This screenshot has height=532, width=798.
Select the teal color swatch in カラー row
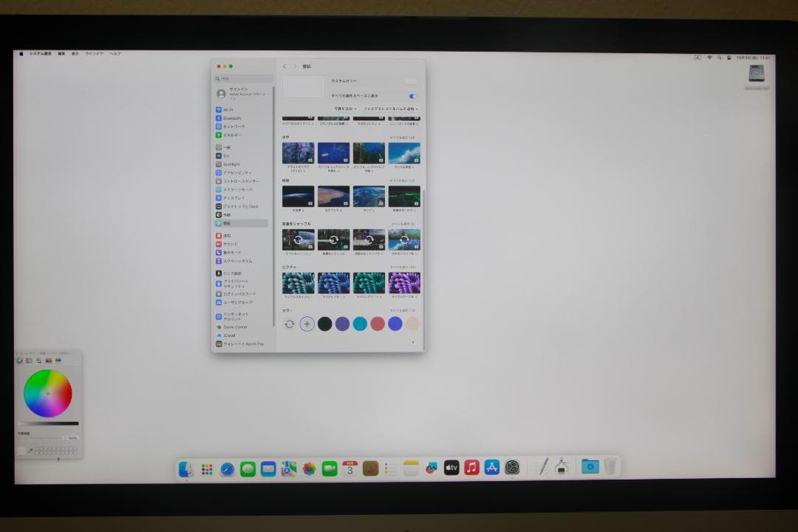(361, 323)
